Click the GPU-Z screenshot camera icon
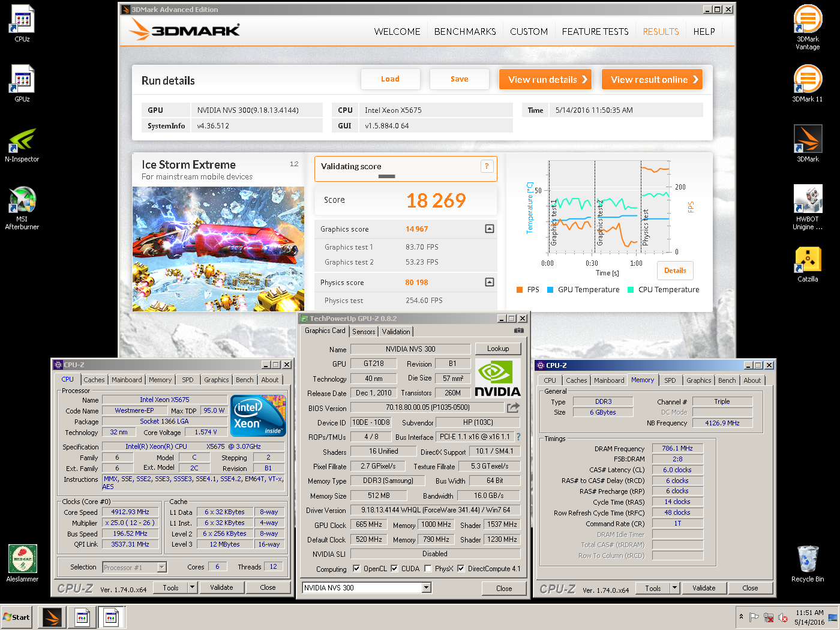840x630 pixels. [519, 331]
